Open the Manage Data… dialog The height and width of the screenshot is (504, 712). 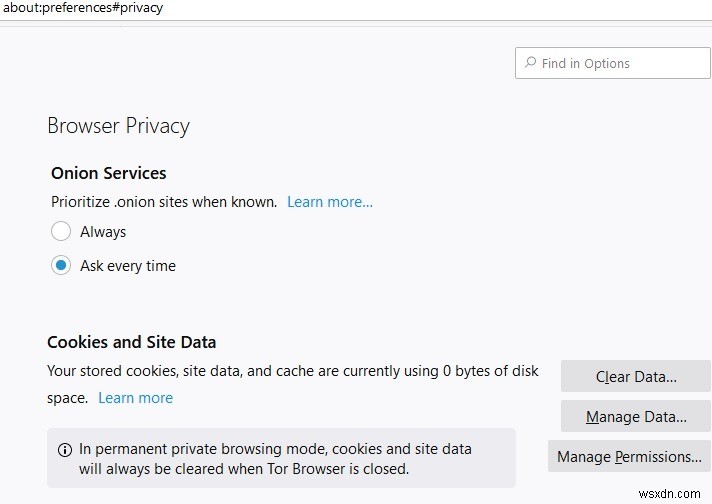pyautogui.click(x=636, y=416)
